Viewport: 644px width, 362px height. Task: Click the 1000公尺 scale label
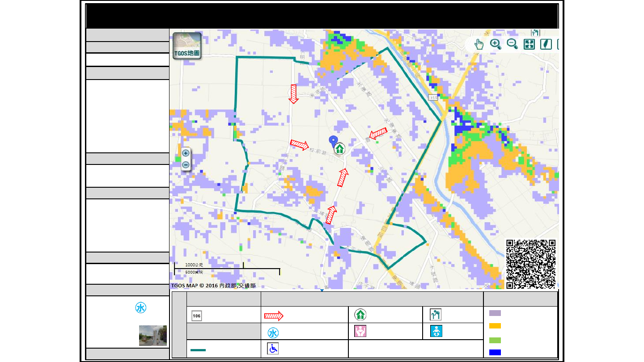(x=194, y=265)
